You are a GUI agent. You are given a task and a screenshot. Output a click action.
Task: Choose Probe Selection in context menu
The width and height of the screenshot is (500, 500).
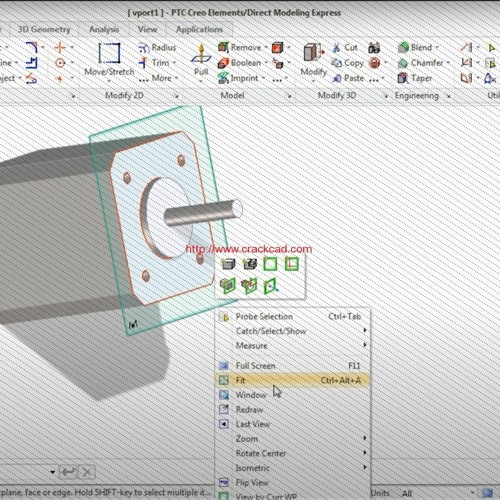pos(292,317)
